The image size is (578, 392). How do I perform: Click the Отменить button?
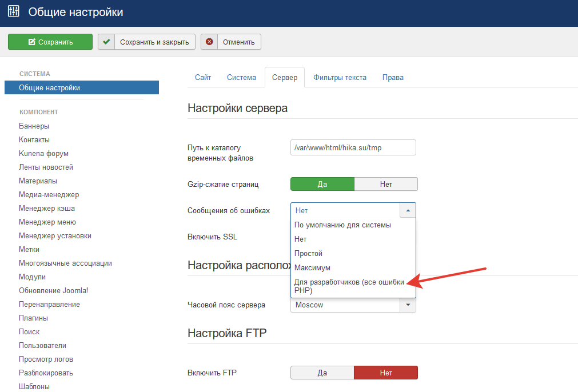[231, 42]
